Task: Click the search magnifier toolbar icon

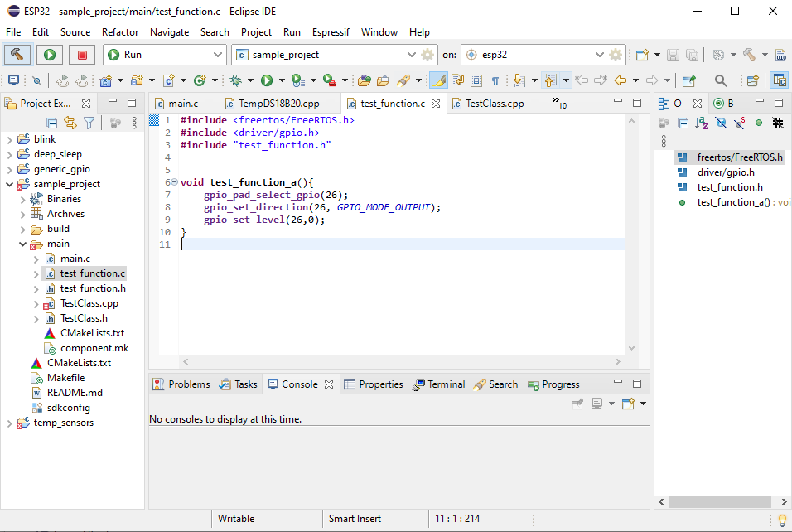Action: pyautogui.click(x=721, y=80)
